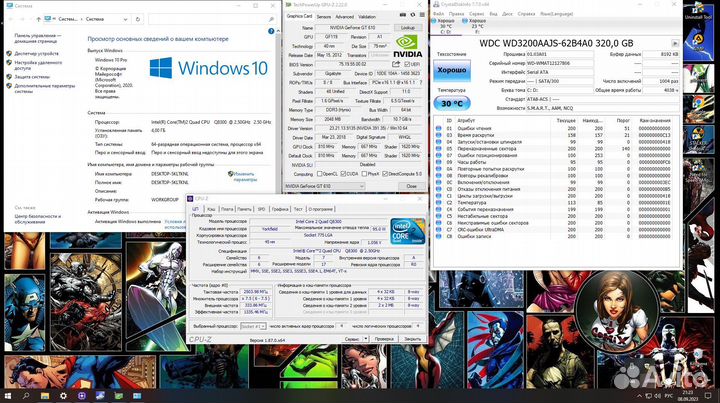Open the GPU-Z hamburger menu icon
The width and height of the screenshot is (720, 403).
click(422, 15)
